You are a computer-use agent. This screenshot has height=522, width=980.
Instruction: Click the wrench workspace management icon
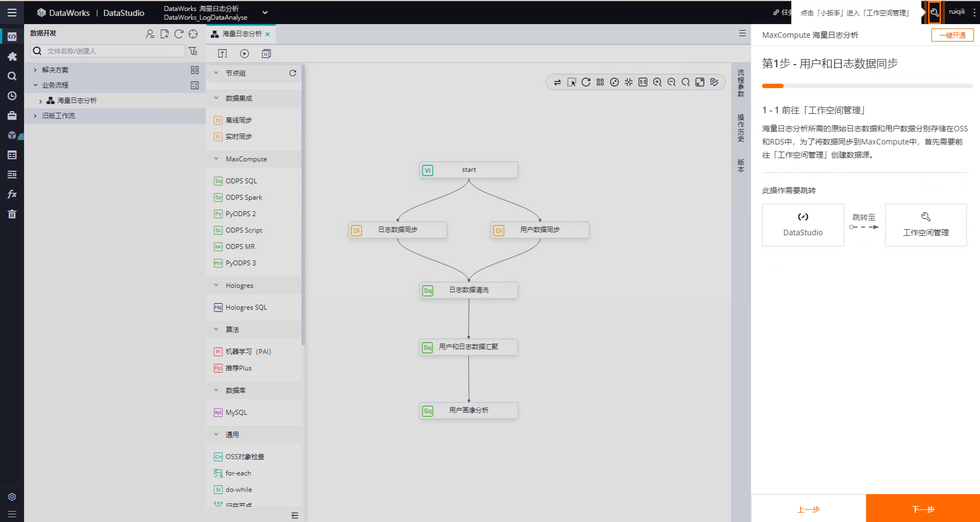(x=934, y=13)
